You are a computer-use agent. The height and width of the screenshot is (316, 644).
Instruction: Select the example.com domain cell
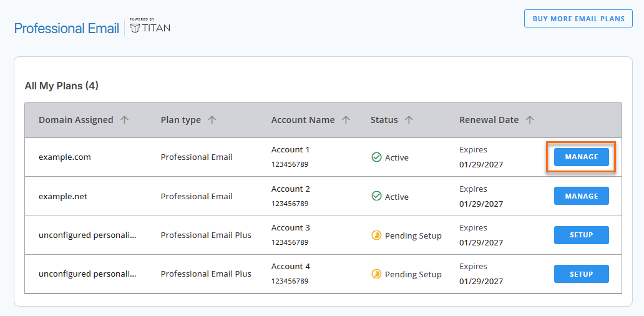coord(64,157)
